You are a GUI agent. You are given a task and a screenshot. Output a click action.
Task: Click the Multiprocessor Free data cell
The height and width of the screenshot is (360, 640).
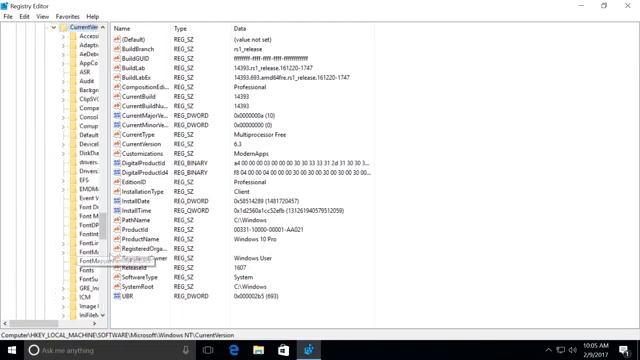tap(260, 135)
